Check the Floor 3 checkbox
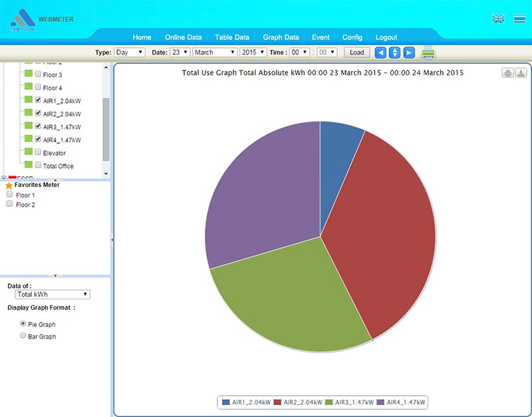The height and width of the screenshot is (417, 532). [x=38, y=74]
